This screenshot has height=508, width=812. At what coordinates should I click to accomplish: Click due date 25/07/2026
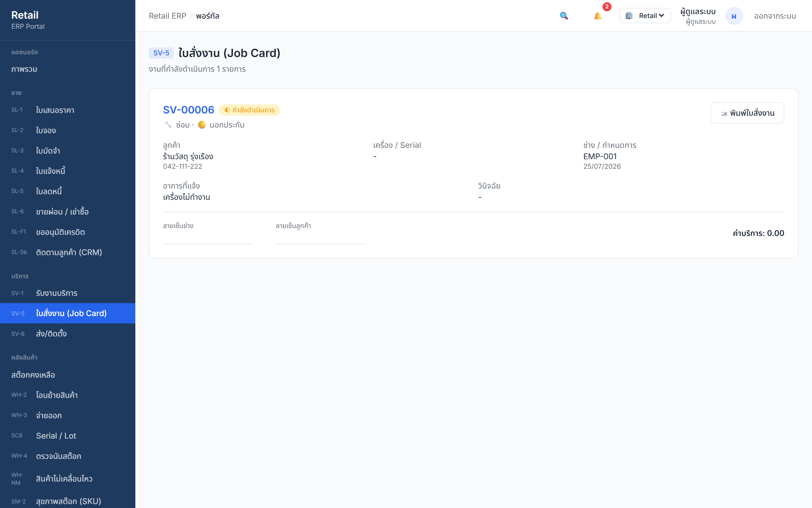(602, 166)
